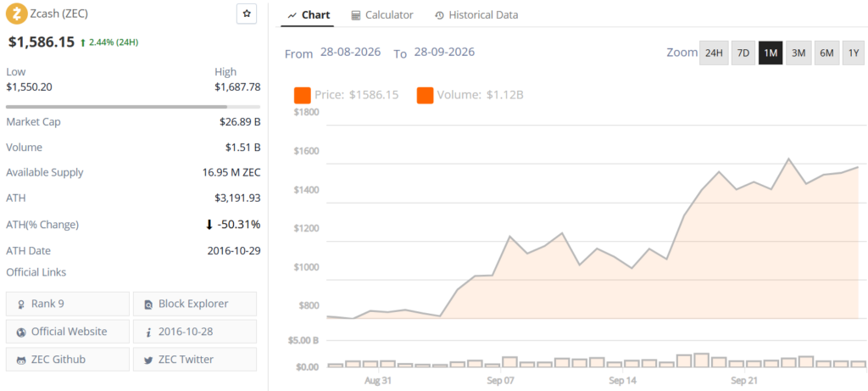Click the Block Explorer search icon
868x391 pixels.
click(x=148, y=304)
